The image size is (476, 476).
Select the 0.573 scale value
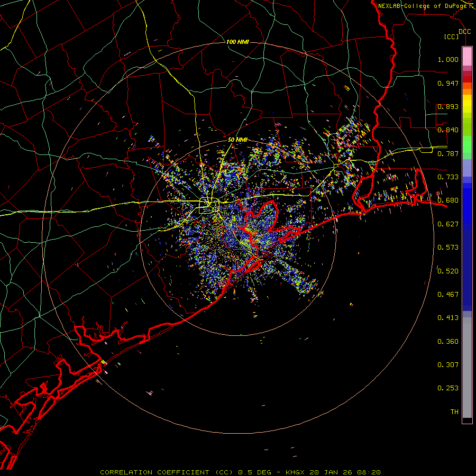[448, 248]
